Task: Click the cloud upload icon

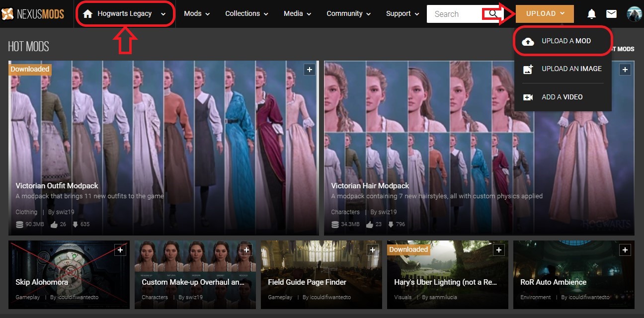Action: (528, 42)
